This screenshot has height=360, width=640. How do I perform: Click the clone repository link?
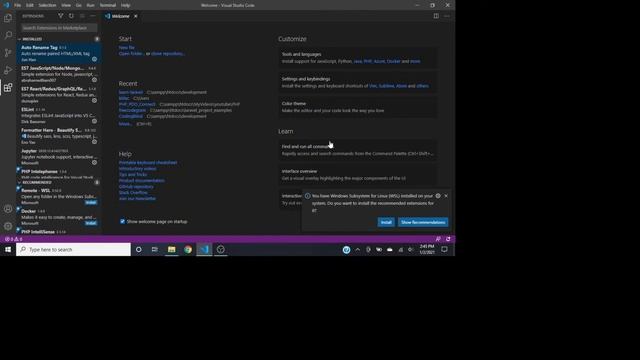[168, 53]
